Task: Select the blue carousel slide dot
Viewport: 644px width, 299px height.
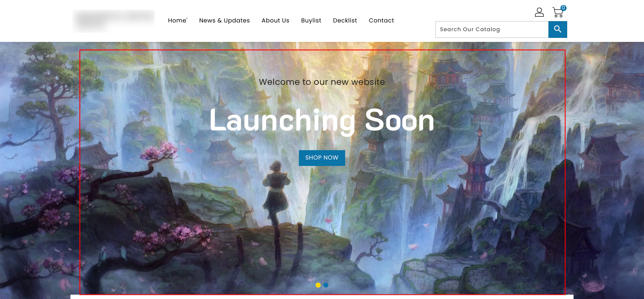Action: point(326,285)
